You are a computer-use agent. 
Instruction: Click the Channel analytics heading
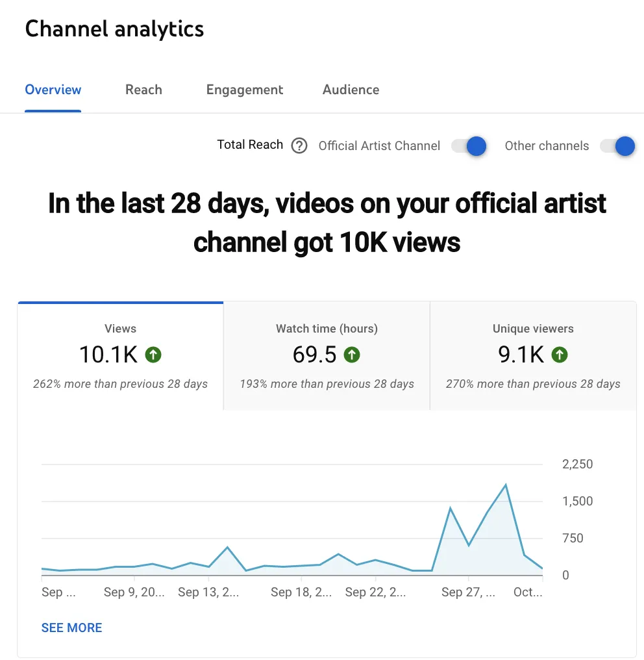(x=114, y=29)
